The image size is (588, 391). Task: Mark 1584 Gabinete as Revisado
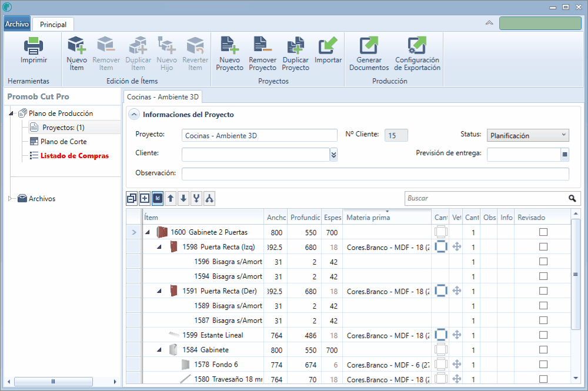coord(543,349)
